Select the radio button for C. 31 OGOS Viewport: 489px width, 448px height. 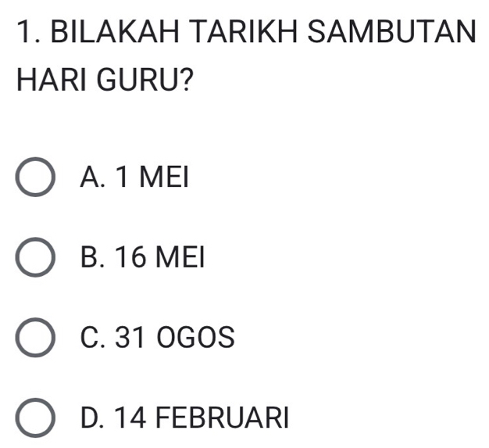point(35,342)
